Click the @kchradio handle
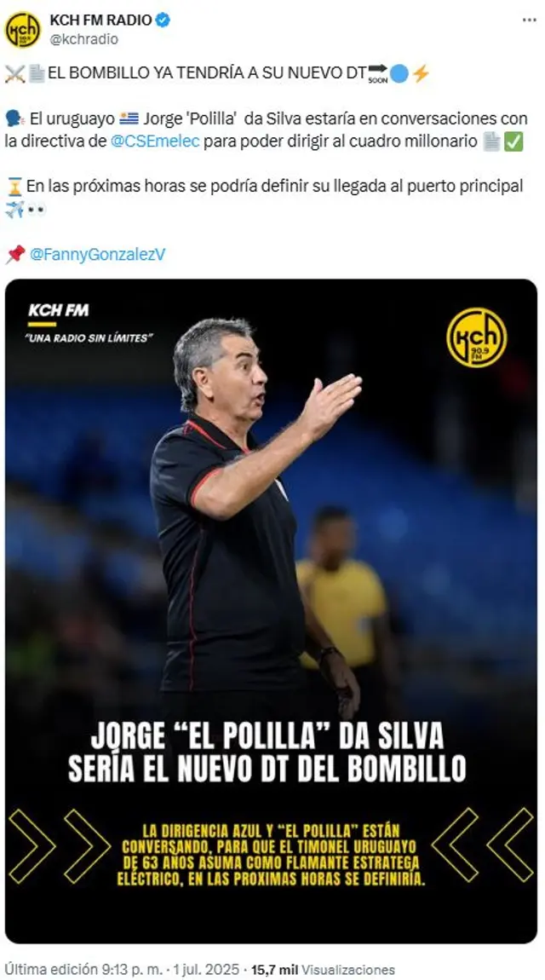This screenshot has height=980, width=545. tap(83, 38)
